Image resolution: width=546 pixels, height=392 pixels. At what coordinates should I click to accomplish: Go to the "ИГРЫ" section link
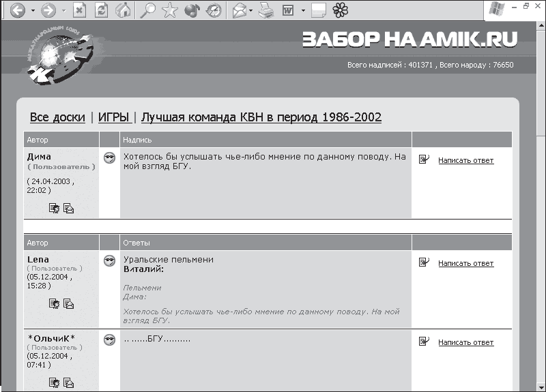(x=113, y=117)
